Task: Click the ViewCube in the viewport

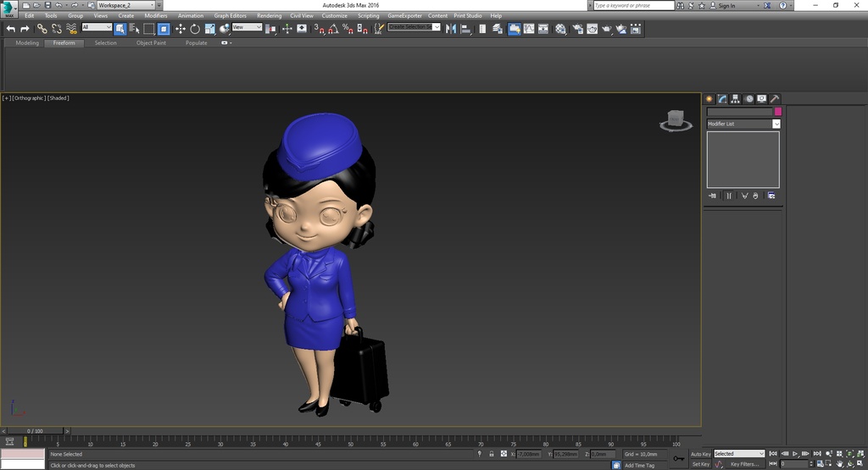Action: (x=676, y=120)
